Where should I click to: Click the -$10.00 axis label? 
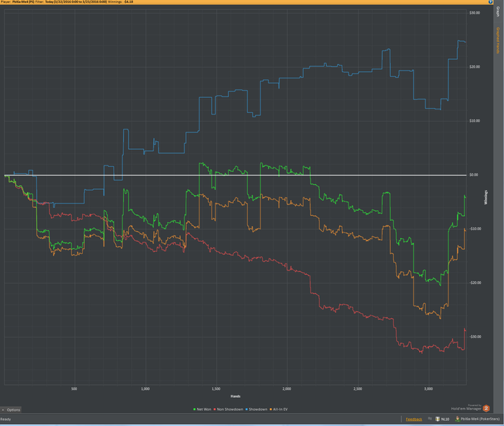pyautogui.click(x=475, y=229)
